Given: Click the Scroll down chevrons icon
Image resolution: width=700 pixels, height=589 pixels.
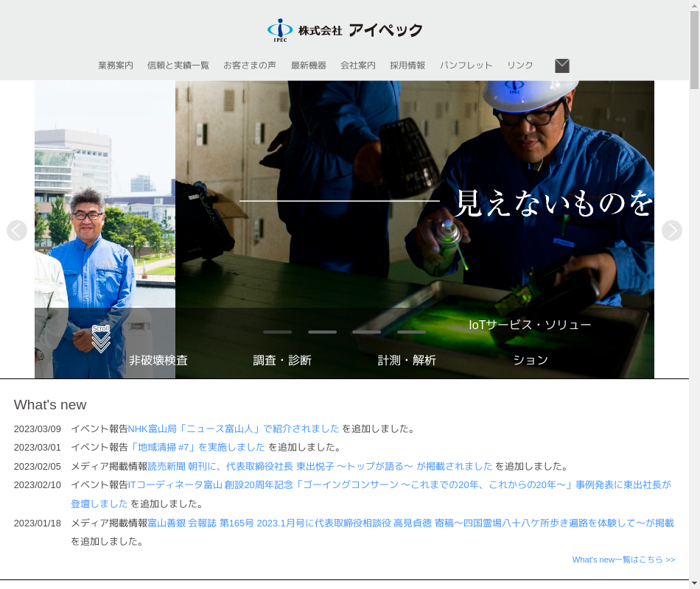Looking at the screenshot, I should click(101, 339).
